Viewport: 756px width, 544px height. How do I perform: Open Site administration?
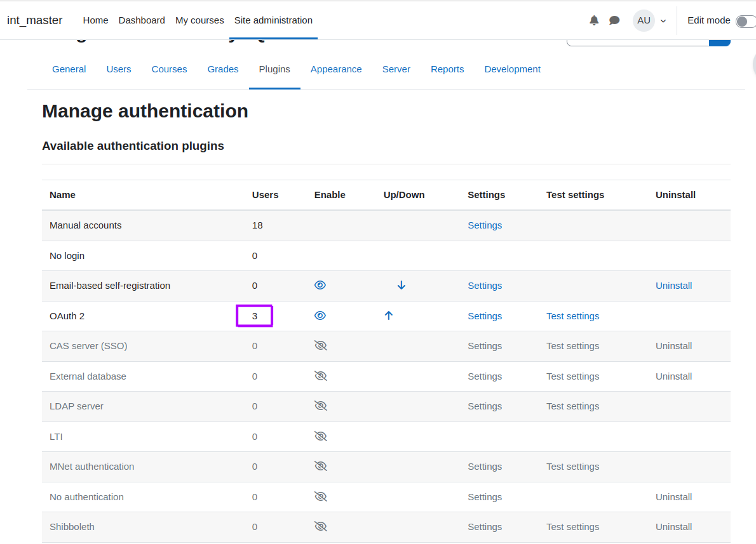[x=273, y=20]
